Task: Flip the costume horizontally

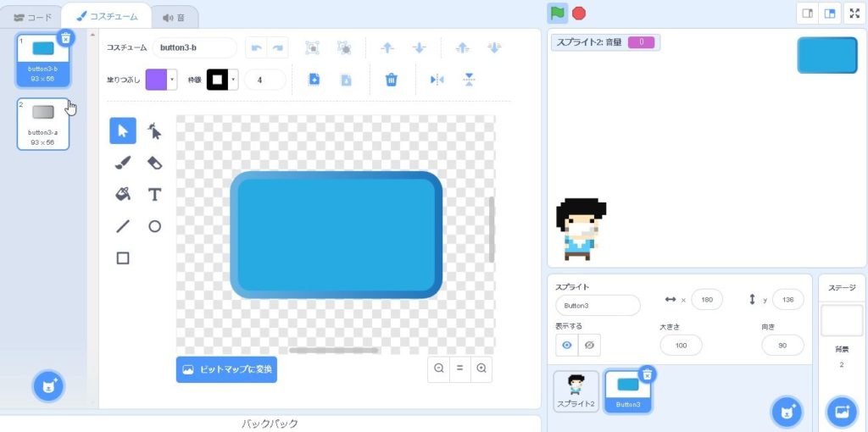Action: tap(437, 80)
